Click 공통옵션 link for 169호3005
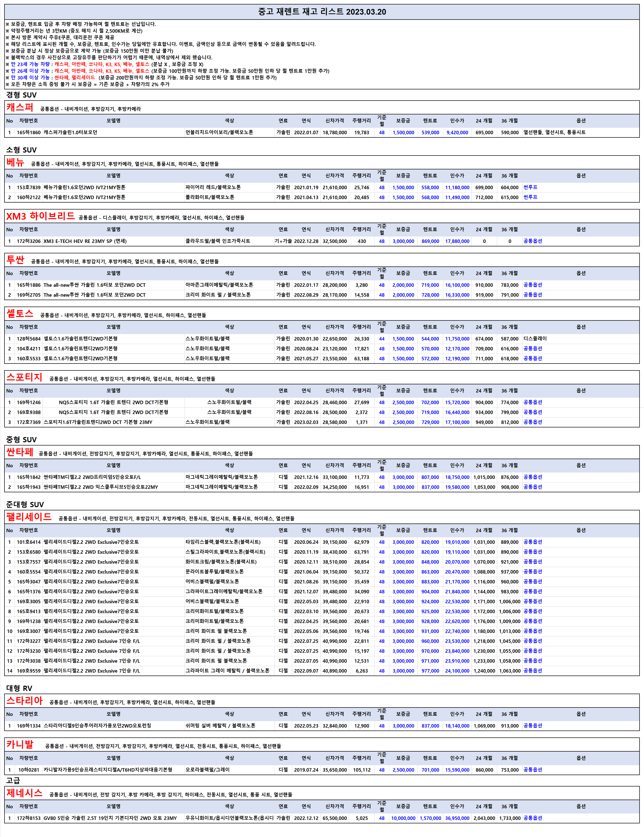Screen dimensions: 644x837 (533, 602)
